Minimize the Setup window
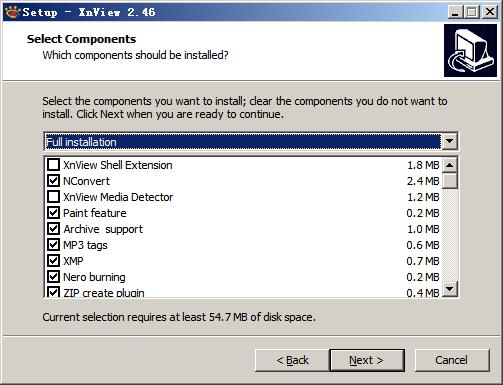Viewport: 503px width, 385px height. [455, 12]
